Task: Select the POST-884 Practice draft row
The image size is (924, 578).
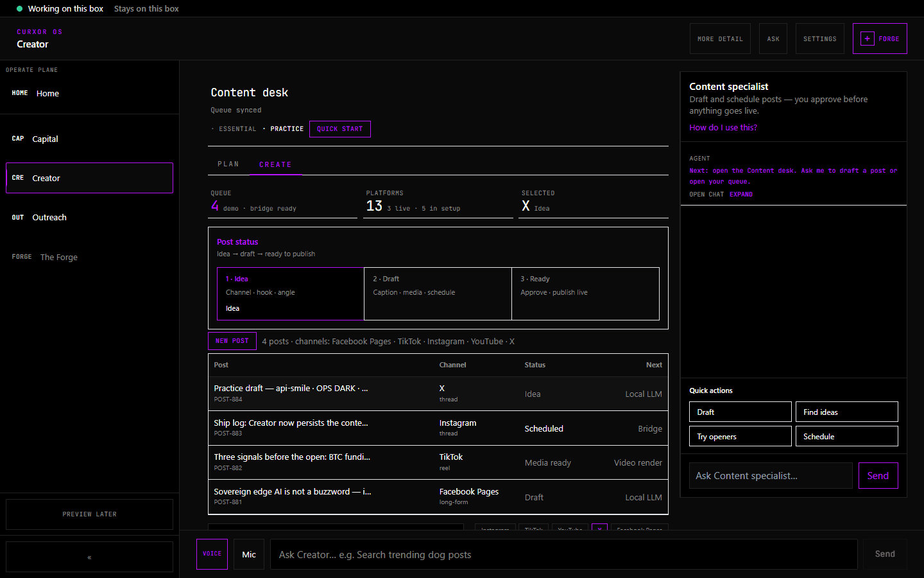Action: tap(438, 394)
